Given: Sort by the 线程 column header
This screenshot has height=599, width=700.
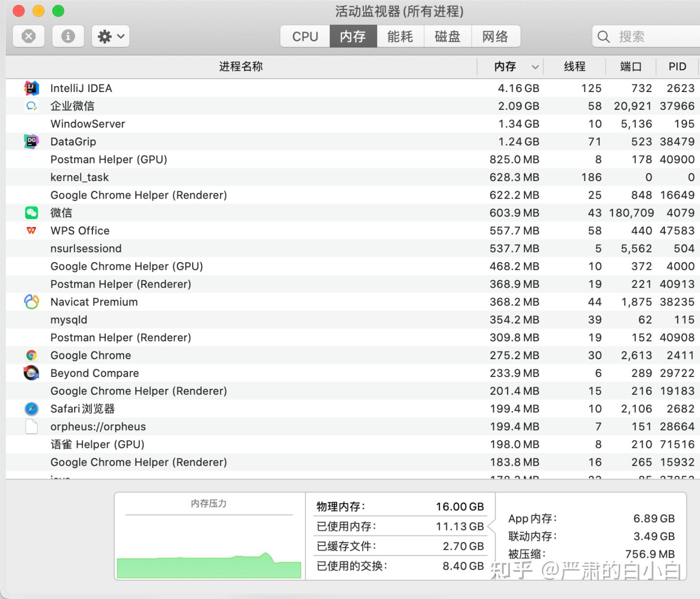Looking at the screenshot, I should pos(575,67).
